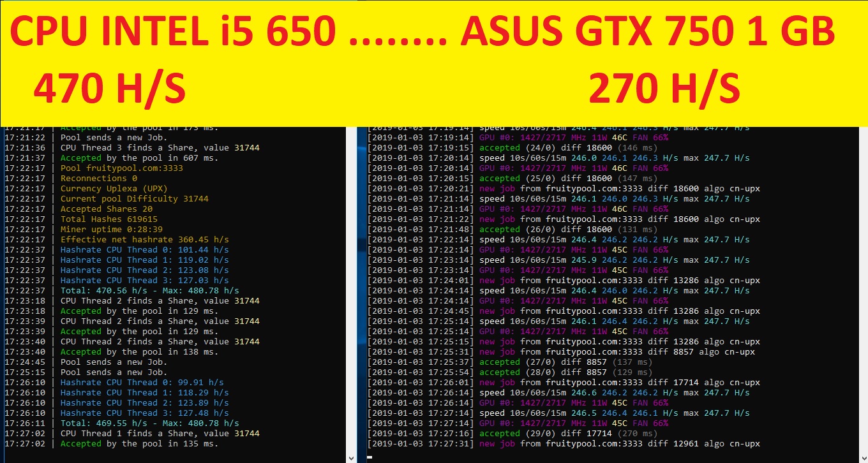
Task: Select the 'Reconnections 0' line
Action: (x=71, y=179)
